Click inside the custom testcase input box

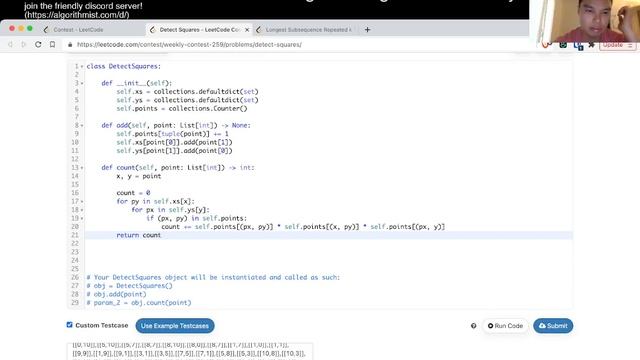tap(190, 351)
